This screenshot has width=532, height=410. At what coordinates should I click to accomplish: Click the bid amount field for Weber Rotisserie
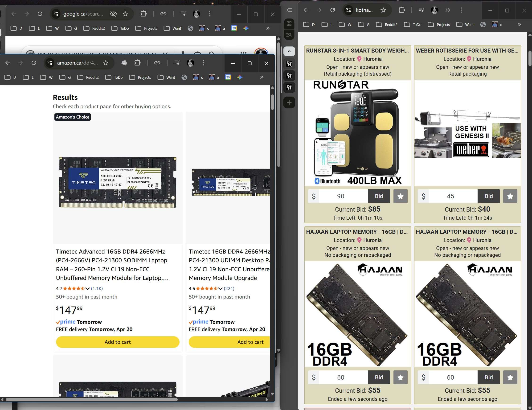450,196
